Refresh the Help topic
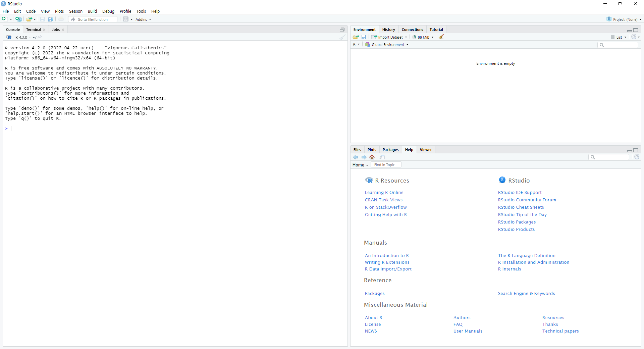 [x=637, y=157]
